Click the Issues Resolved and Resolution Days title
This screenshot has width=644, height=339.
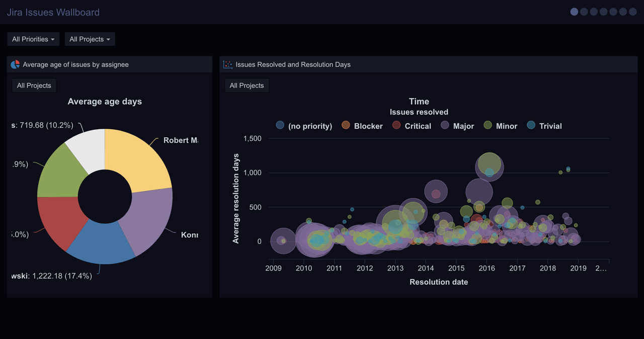(x=293, y=64)
